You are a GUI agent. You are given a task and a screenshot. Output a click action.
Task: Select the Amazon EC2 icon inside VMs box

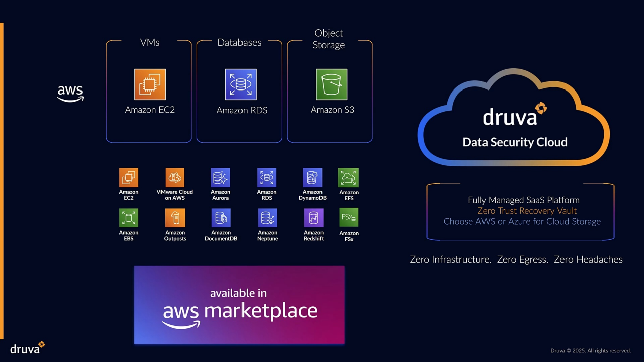149,84
